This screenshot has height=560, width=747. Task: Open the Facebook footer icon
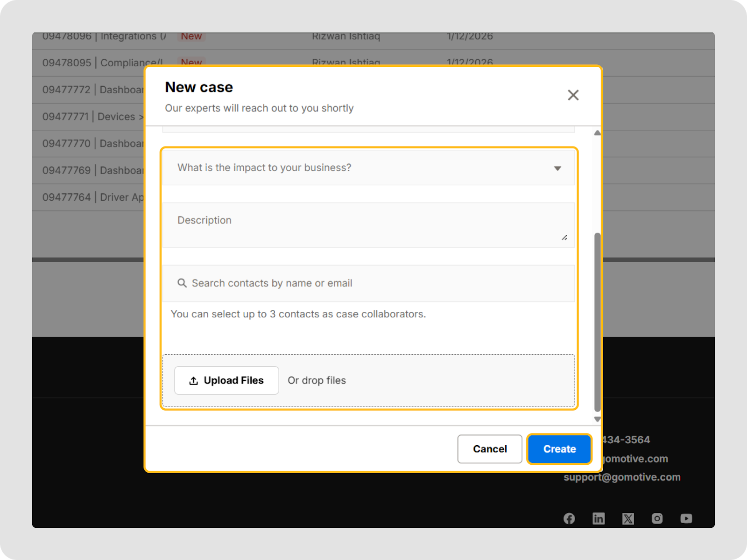click(569, 518)
